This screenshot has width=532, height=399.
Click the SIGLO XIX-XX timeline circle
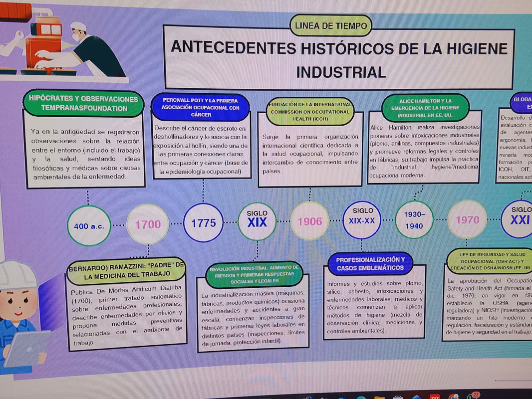[362, 220]
